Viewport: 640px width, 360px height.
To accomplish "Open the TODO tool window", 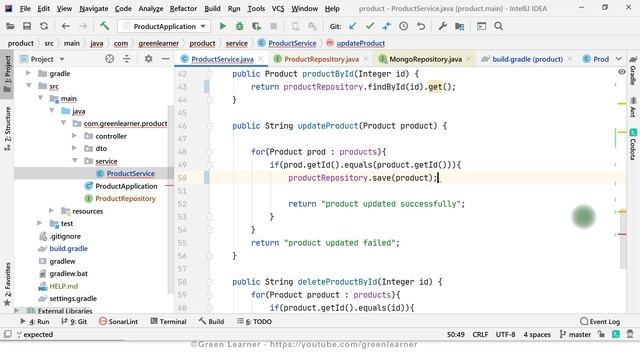I will coord(254,322).
